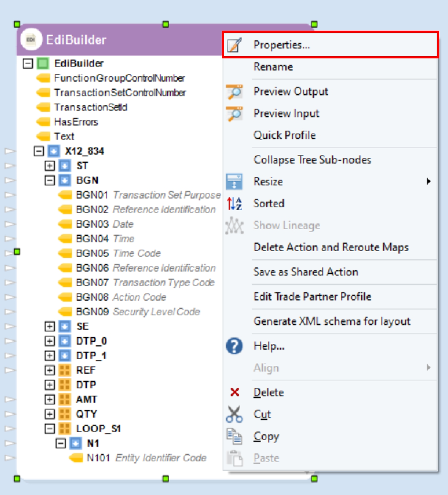Choose Rename from context menu

pos(273,67)
